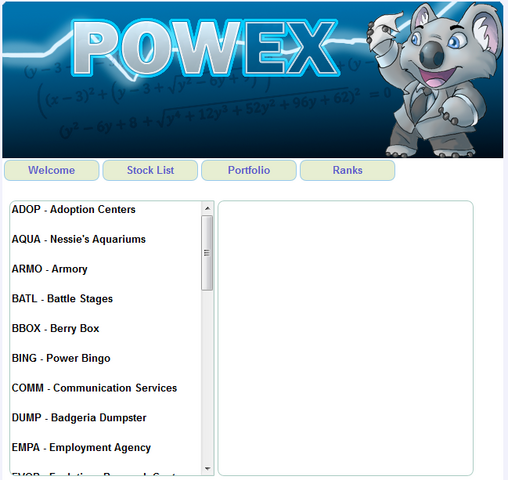The width and height of the screenshot is (508, 480).
Task: Pick BATL - Battle Stages from list
Action: tap(62, 298)
